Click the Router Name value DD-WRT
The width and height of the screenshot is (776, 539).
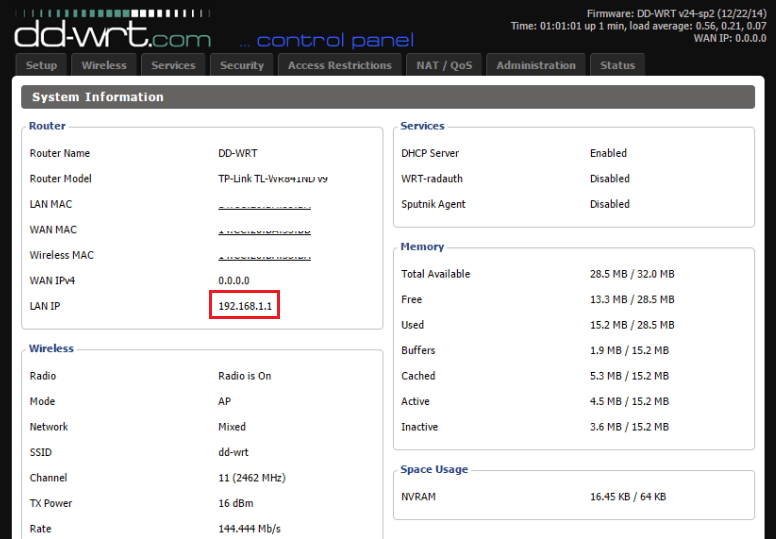click(x=238, y=153)
